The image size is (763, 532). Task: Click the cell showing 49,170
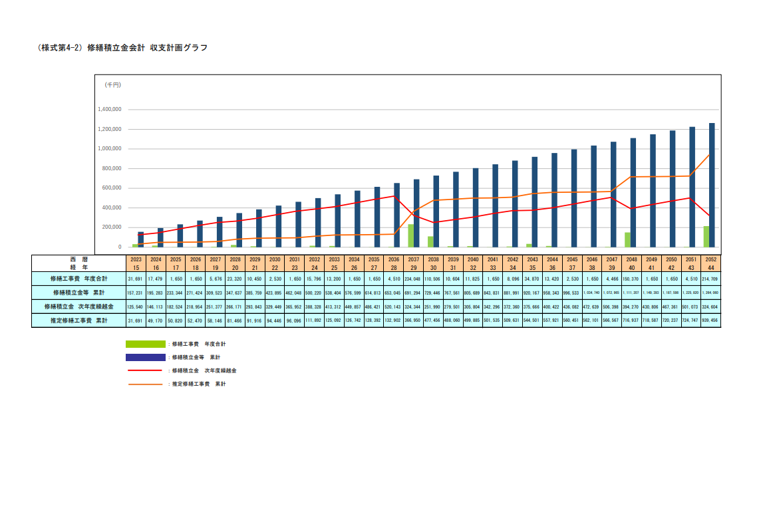156,321
